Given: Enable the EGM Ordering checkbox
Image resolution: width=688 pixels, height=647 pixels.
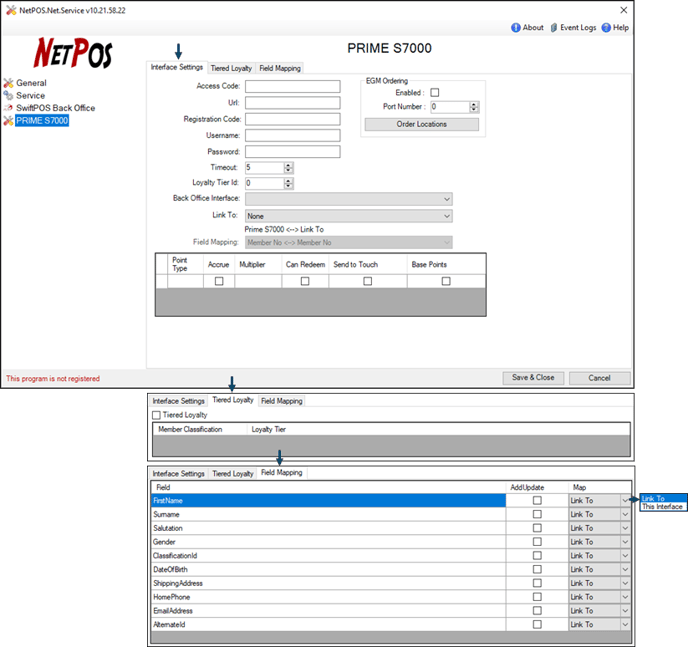Looking at the screenshot, I should (434, 93).
